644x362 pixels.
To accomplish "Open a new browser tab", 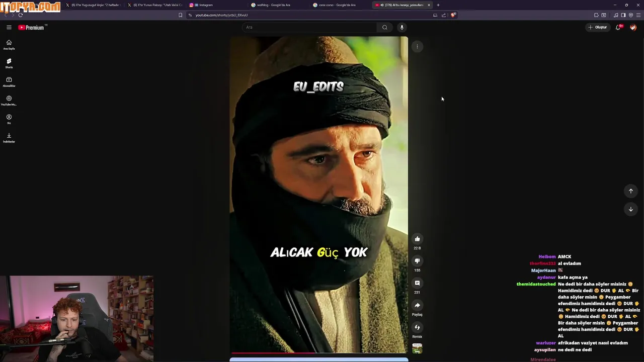I will click(x=438, y=5).
